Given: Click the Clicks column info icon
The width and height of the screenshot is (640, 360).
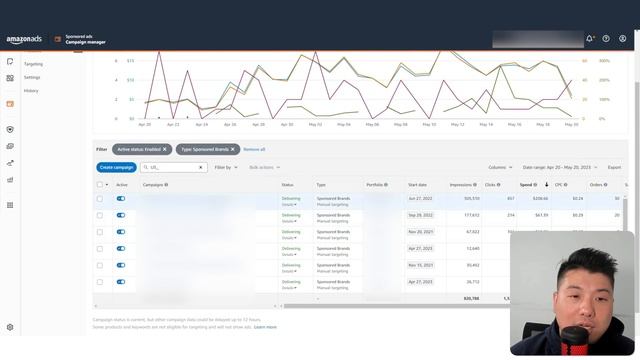Looking at the screenshot, I should click(498, 185).
